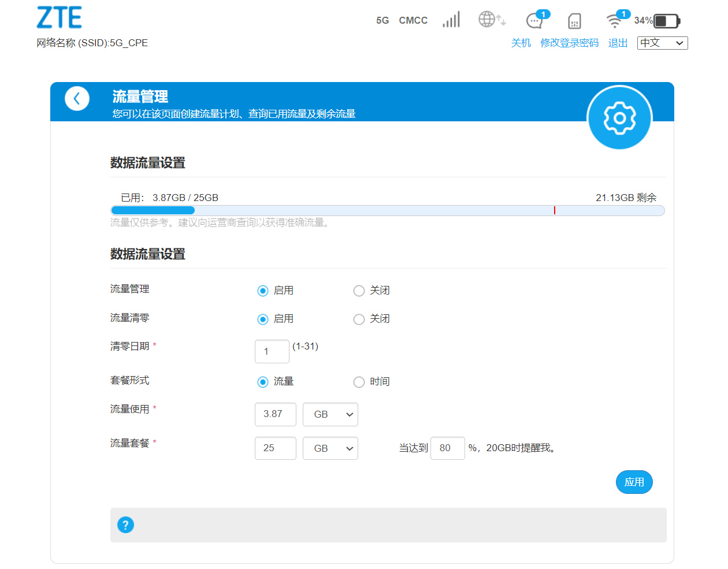The image size is (728, 569).
Task: Click the 关机 link
Action: [521, 43]
